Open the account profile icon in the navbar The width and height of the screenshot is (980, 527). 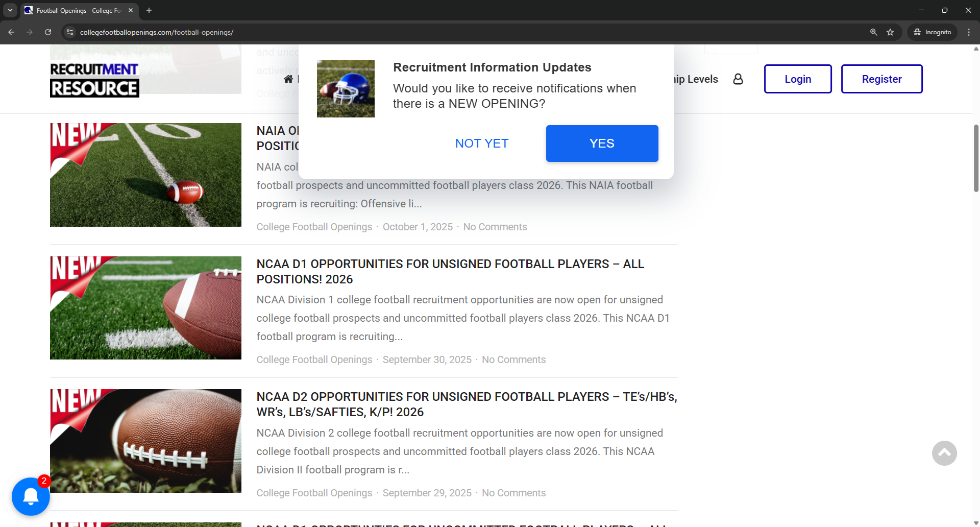[x=738, y=79]
